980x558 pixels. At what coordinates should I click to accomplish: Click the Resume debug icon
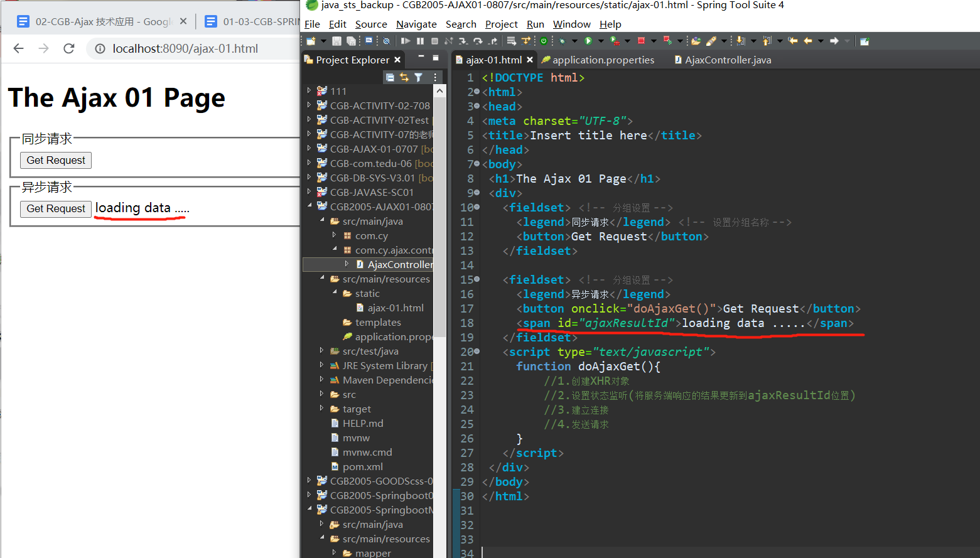(406, 41)
